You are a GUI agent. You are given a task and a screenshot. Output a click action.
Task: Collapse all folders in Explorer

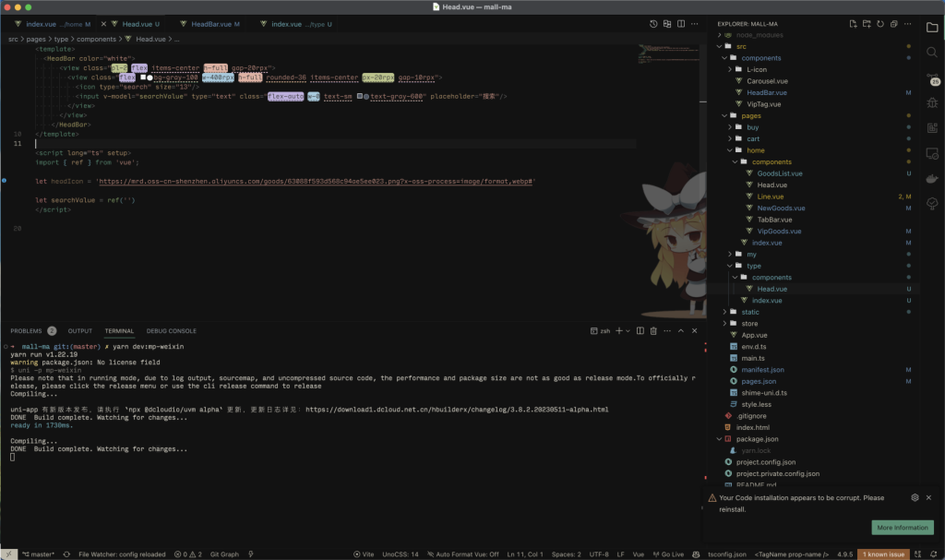click(894, 24)
